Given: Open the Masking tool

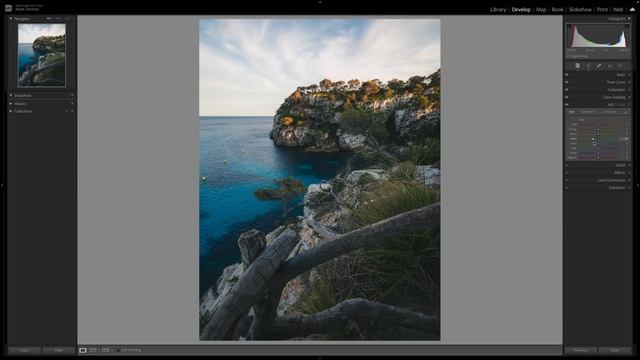Looking at the screenshot, I should click(620, 66).
